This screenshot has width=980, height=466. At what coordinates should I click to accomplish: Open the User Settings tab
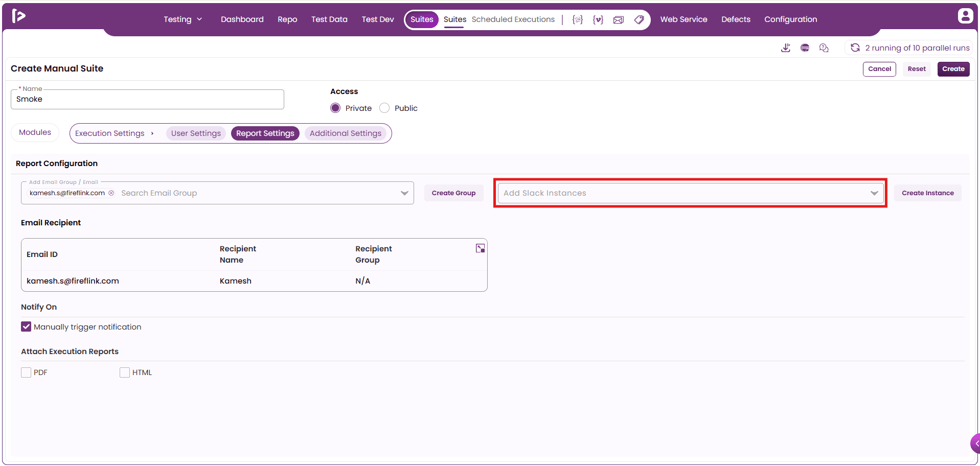coord(196,133)
